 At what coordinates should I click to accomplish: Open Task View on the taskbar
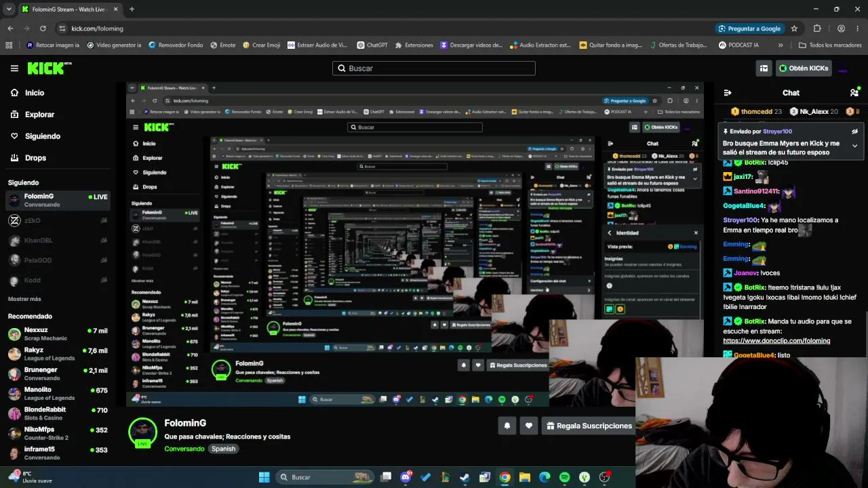tap(386, 477)
